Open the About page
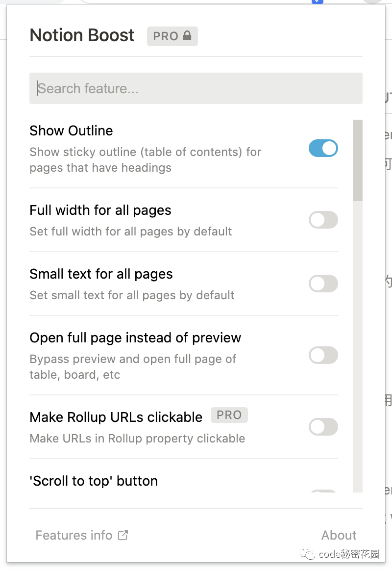This screenshot has width=392, height=571. click(339, 535)
